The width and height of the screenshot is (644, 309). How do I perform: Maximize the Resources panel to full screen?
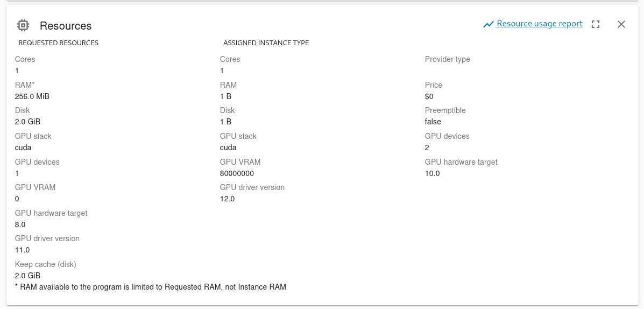(x=596, y=24)
